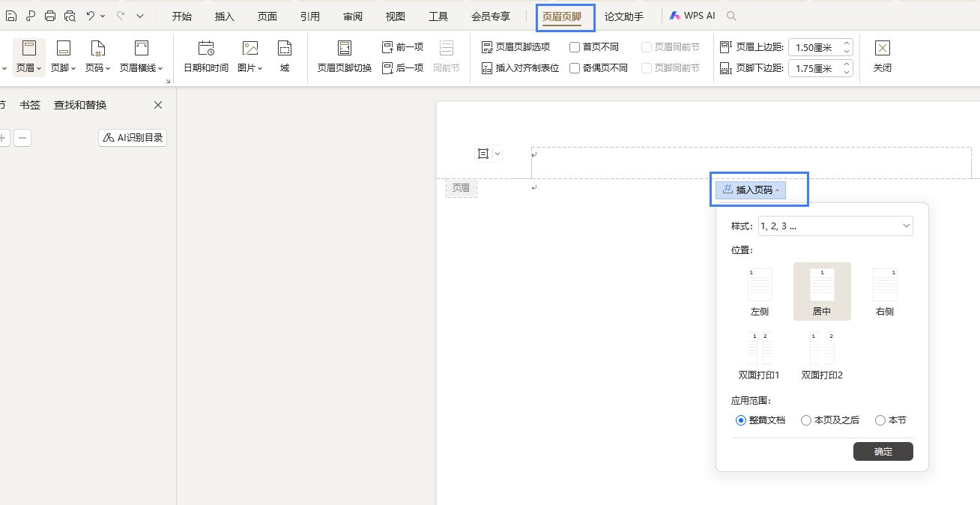The image size is (980, 505).
Task: Enable 首页不同 checkbox
Action: coord(575,47)
